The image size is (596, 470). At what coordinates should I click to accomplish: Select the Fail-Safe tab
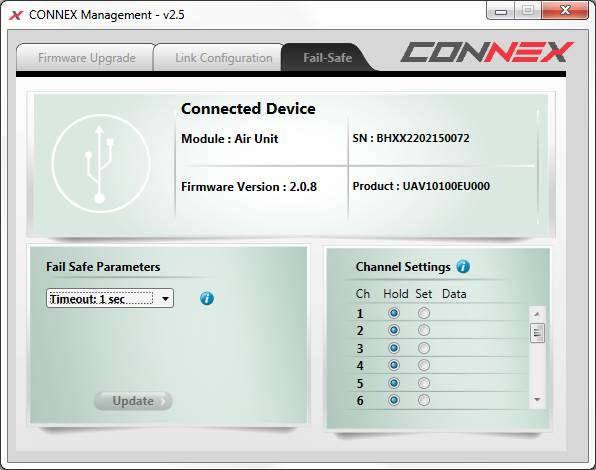point(327,58)
